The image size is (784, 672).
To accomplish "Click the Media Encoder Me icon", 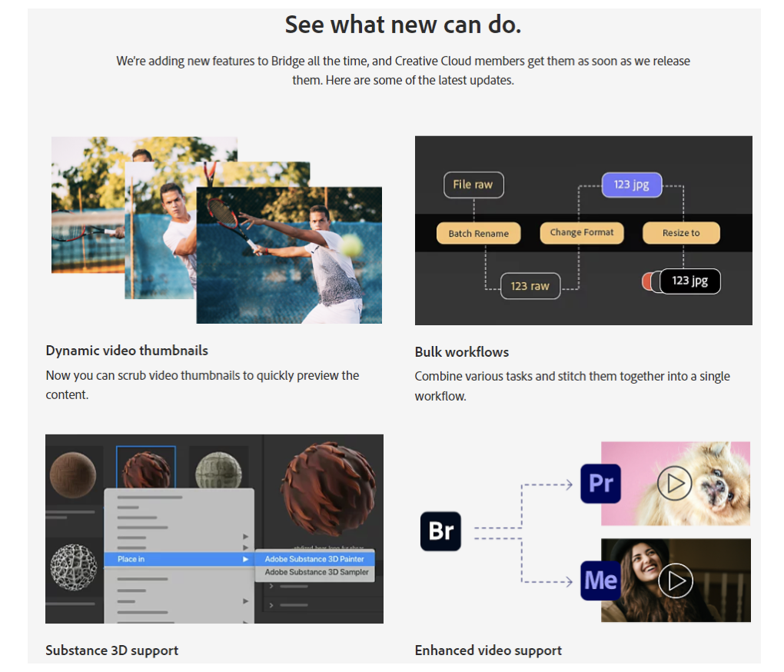I will tap(600, 581).
